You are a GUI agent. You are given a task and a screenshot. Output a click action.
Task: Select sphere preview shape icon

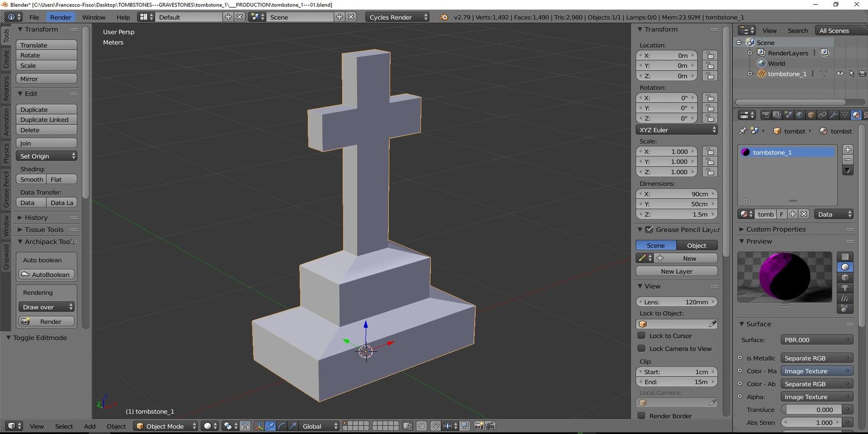tap(845, 267)
